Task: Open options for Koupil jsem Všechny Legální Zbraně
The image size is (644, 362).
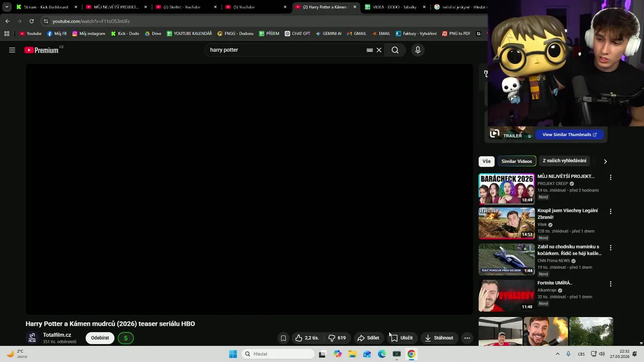Action: (610, 212)
